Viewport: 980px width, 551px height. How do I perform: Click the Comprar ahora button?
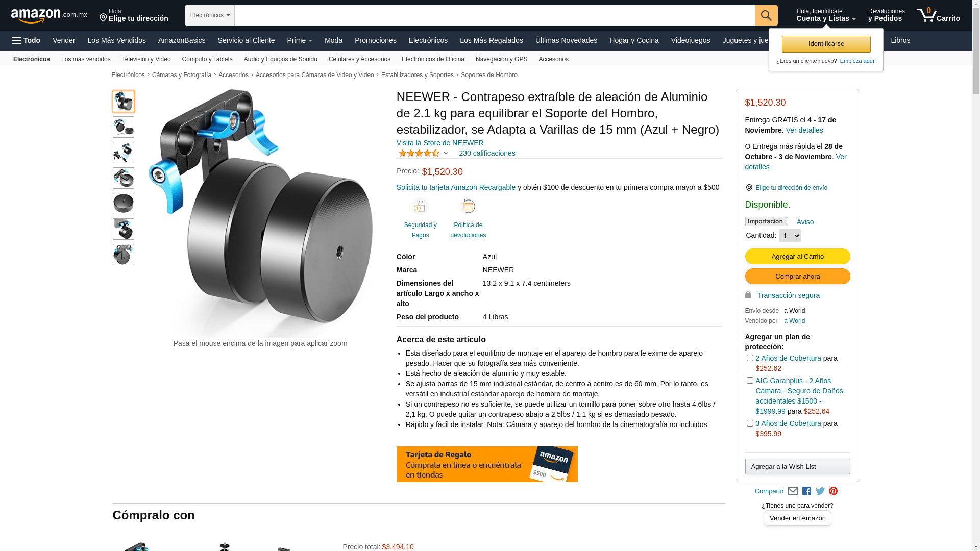pos(797,277)
